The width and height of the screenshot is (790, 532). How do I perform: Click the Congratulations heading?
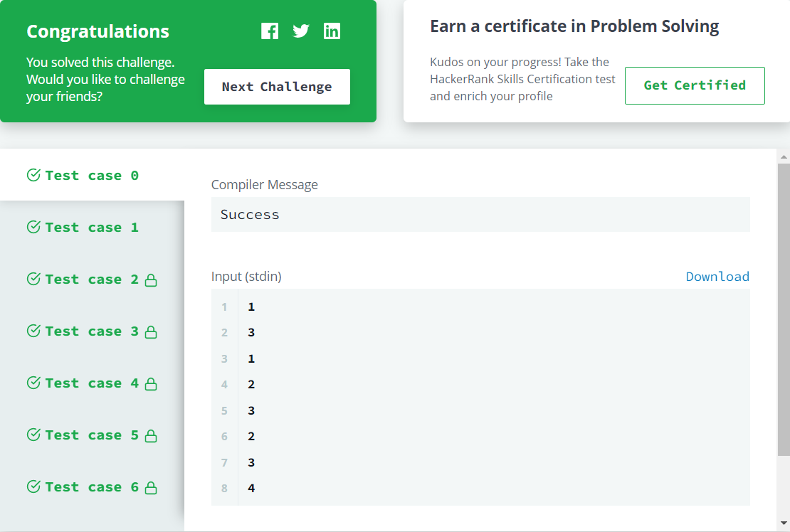pyautogui.click(x=98, y=31)
